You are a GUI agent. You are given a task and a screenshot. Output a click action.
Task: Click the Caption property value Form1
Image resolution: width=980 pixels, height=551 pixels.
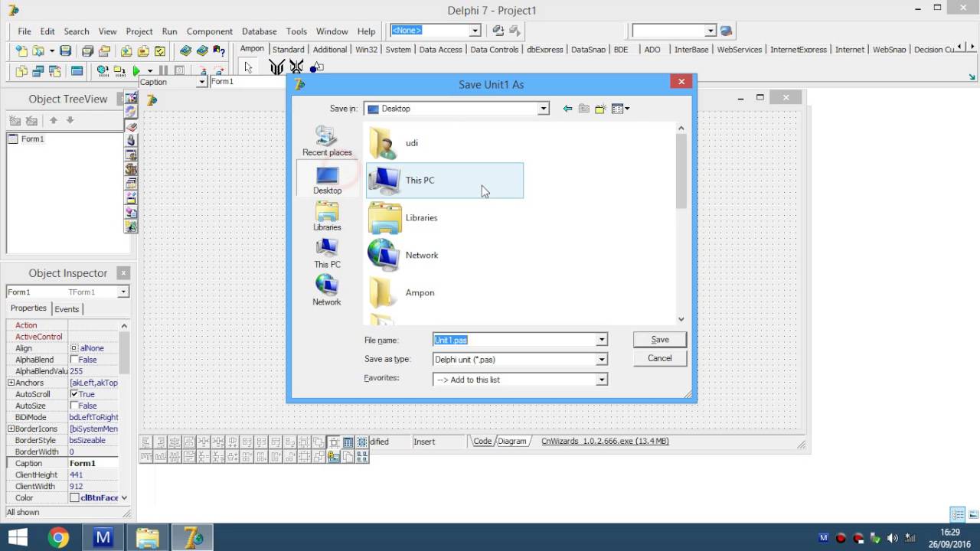pos(93,463)
